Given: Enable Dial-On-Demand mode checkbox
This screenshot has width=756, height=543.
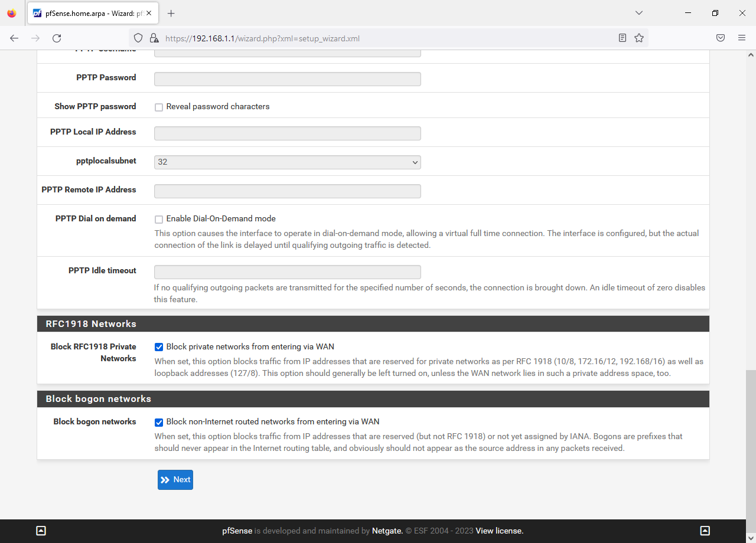Looking at the screenshot, I should pyautogui.click(x=159, y=220).
